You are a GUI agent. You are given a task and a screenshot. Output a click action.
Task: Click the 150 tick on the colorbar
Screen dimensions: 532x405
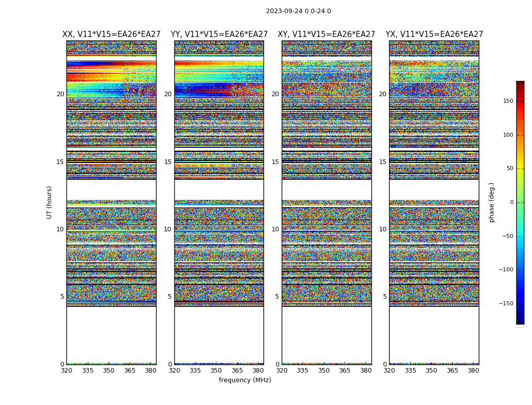[x=508, y=101]
